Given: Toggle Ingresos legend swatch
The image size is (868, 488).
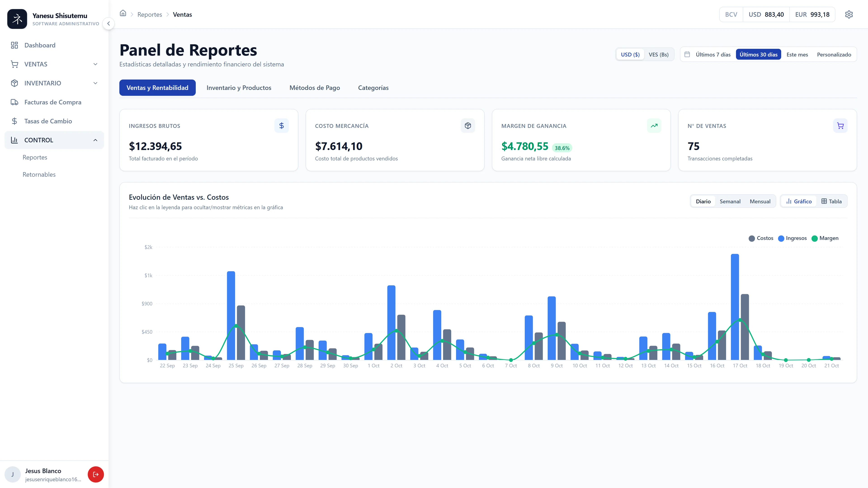Looking at the screenshot, I should click(x=781, y=238).
